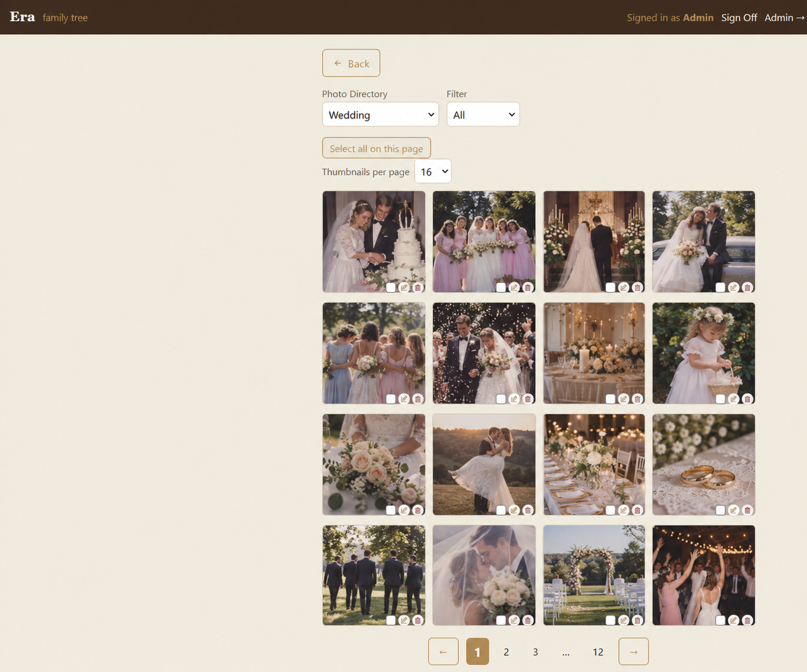Edit the gold wedding rings photo

(x=734, y=511)
